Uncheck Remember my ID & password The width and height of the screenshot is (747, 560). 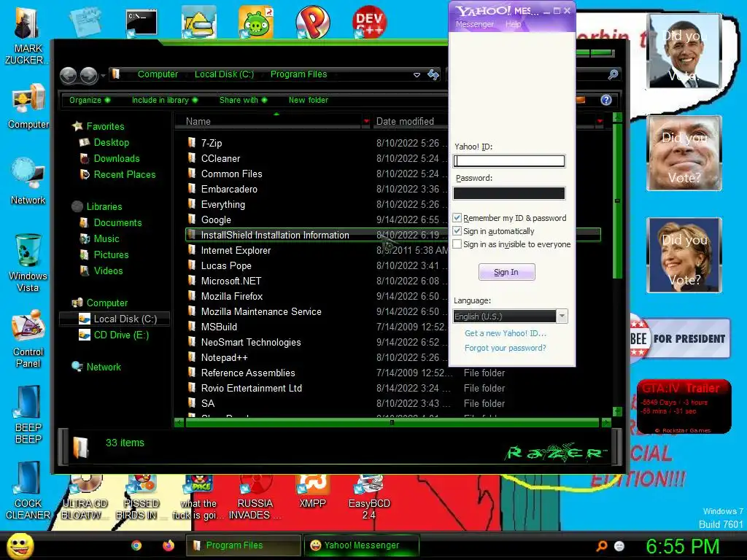click(457, 217)
